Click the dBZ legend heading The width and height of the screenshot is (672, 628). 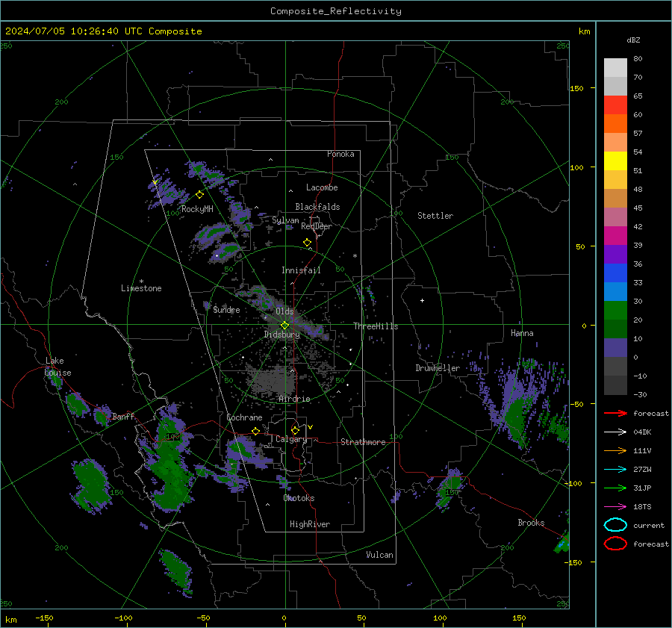[633, 40]
